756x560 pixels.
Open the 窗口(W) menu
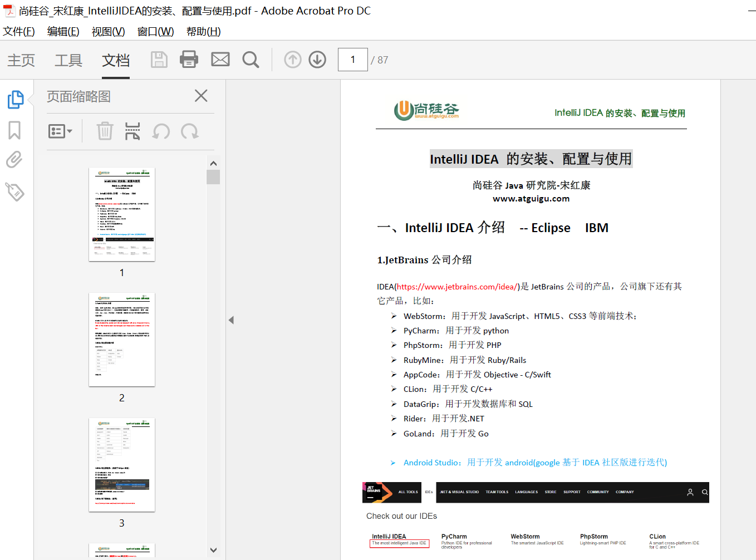tap(156, 32)
